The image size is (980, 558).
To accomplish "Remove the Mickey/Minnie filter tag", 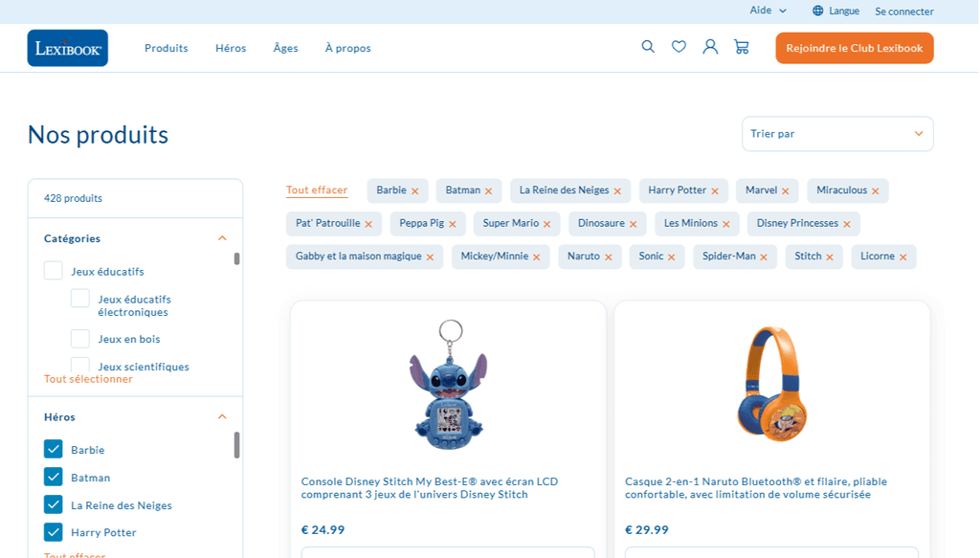I will [537, 257].
